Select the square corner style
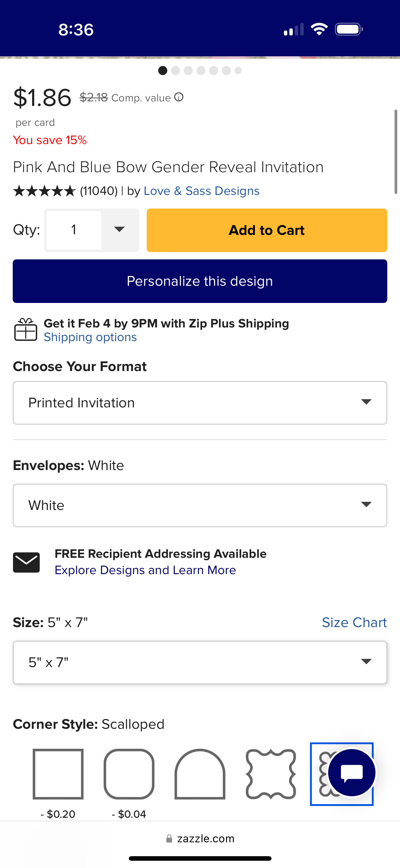Screen dimensions: 400x868 (58, 774)
